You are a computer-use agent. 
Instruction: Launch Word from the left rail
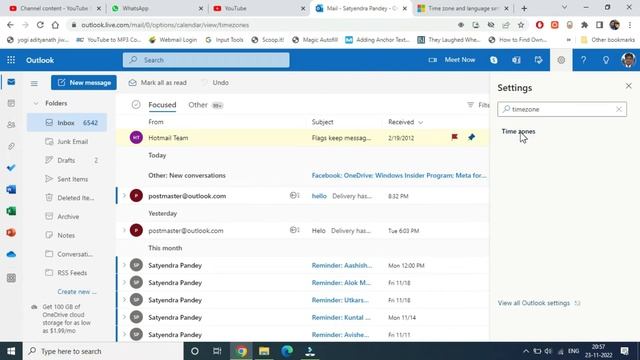click(11, 189)
